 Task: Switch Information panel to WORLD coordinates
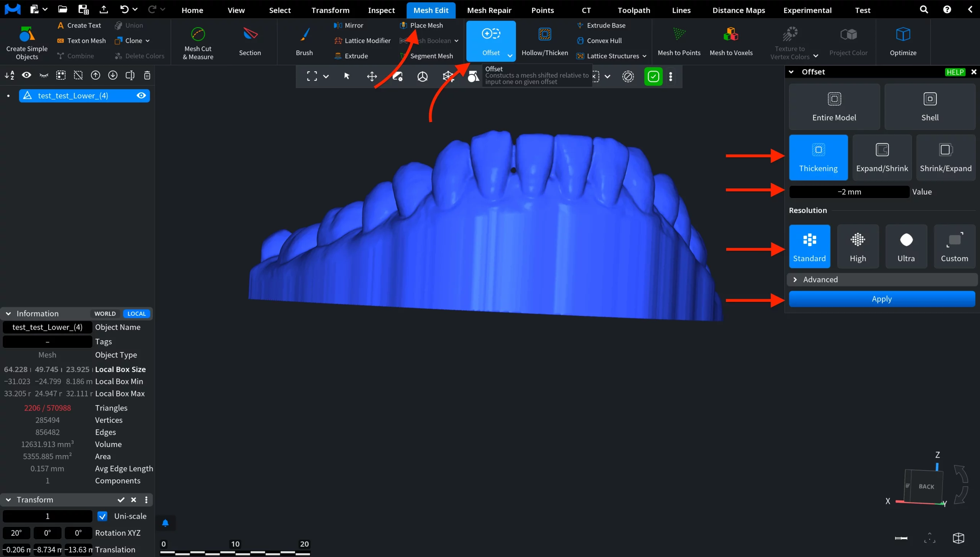pyautogui.click(x=105, y=313)
